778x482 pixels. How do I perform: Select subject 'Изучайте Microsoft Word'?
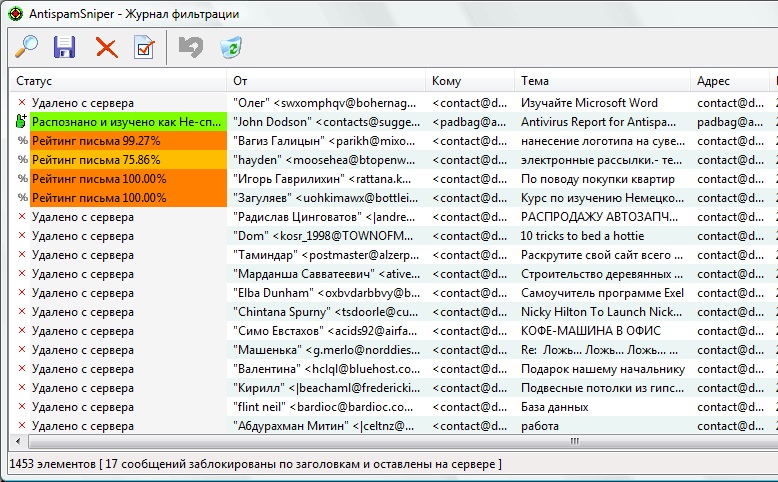(589, 103)
